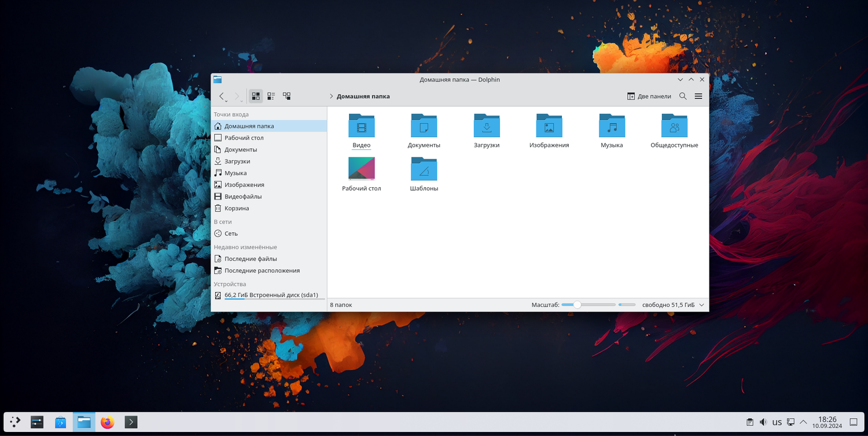This screenshot has height=436, width=868.
Task: Switch to details tree view mode
Action: (x=286, y=96)
